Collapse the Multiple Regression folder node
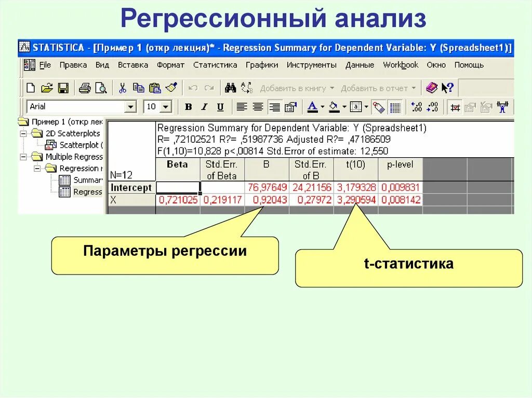Screen dimensions: 532x398 (x=23, y=157)
